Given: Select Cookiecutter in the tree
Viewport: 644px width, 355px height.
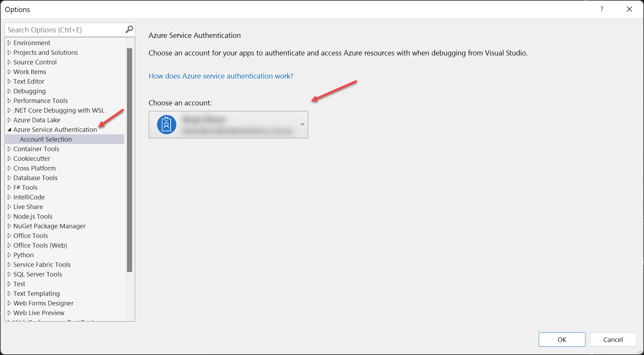Looking at the screenshot, I should [32, 158].
